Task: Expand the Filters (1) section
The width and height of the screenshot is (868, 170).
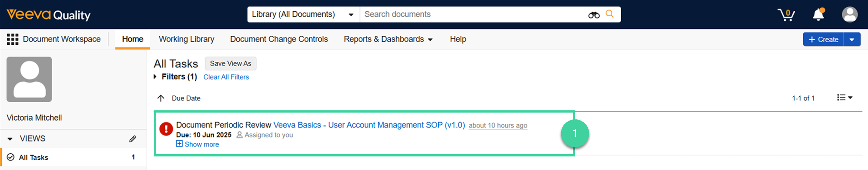Action: [x=175, y=77]
